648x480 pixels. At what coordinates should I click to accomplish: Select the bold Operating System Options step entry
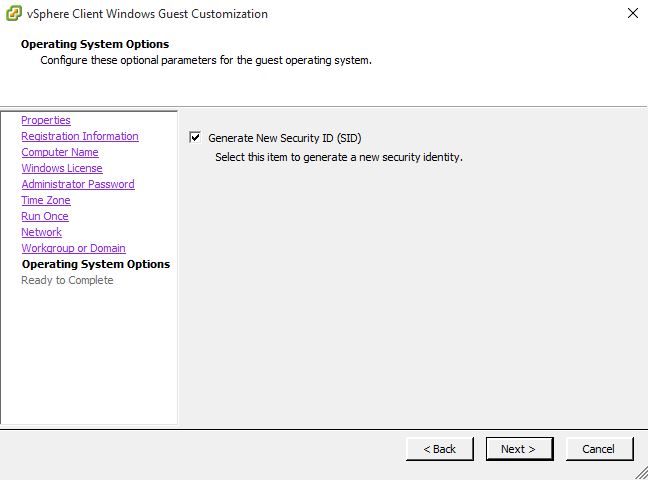coord(96,264)
